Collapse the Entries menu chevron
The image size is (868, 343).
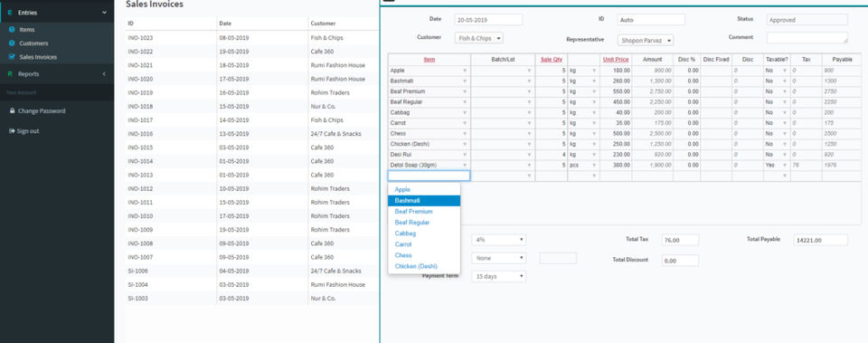[x=104, y=12]
